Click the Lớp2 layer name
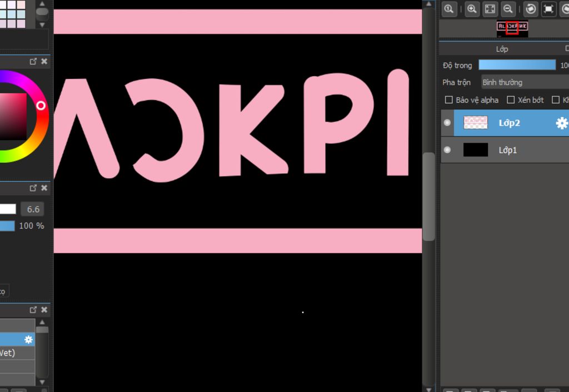Screen dimensions: 569x392 (x=509, y=123)
